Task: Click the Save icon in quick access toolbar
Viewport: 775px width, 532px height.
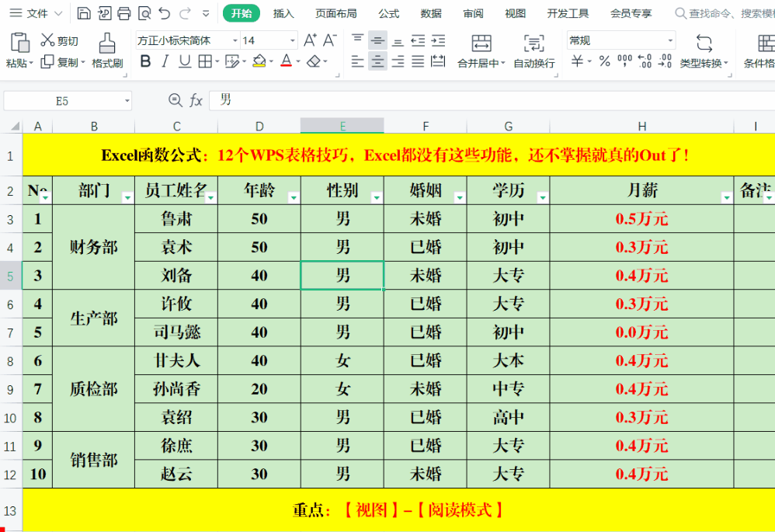Action: [84, 13]
